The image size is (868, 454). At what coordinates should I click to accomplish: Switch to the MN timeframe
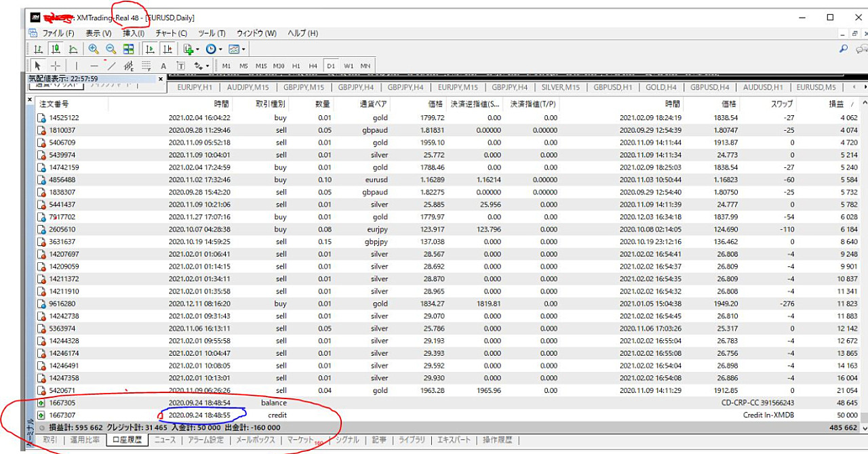[366, 66]
